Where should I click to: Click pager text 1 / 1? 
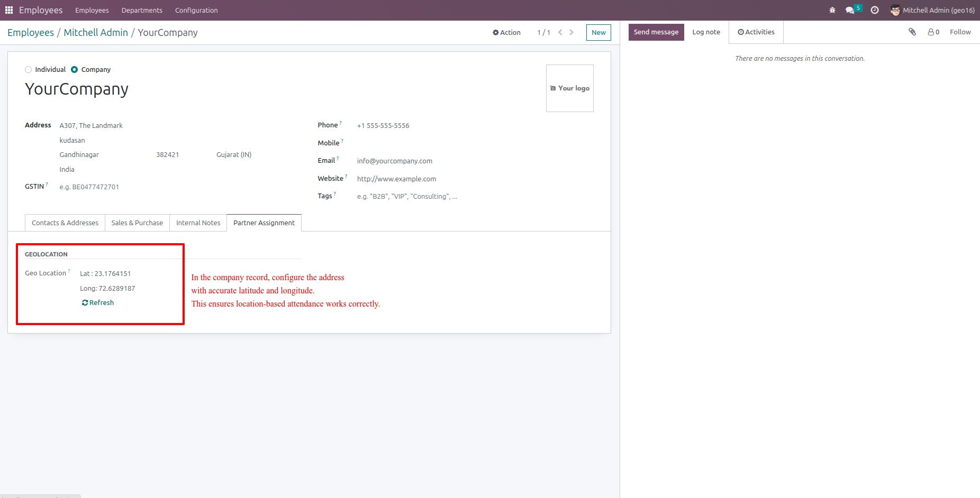pyautogui.click(x=543, y=32)
